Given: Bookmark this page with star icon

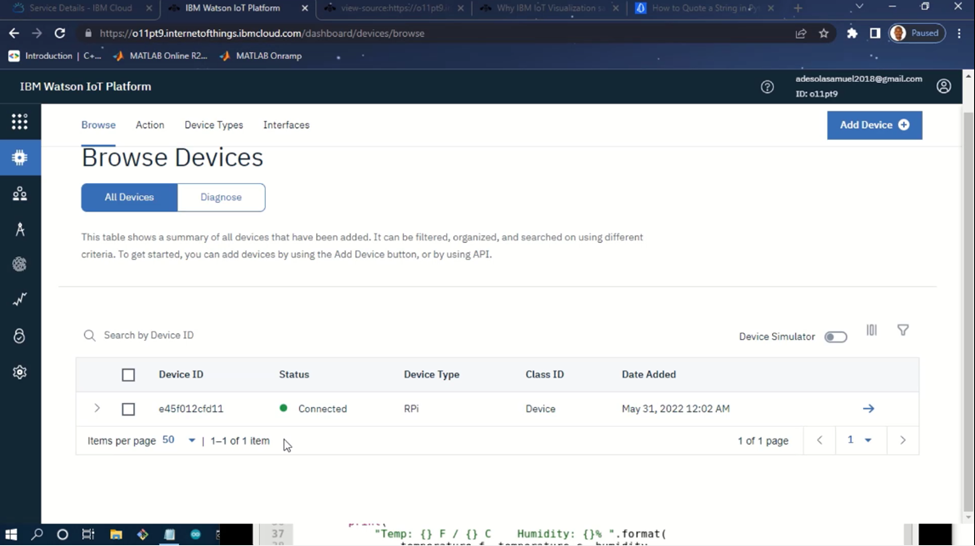Looking at the screenshot, I should [x=824, y=34].
